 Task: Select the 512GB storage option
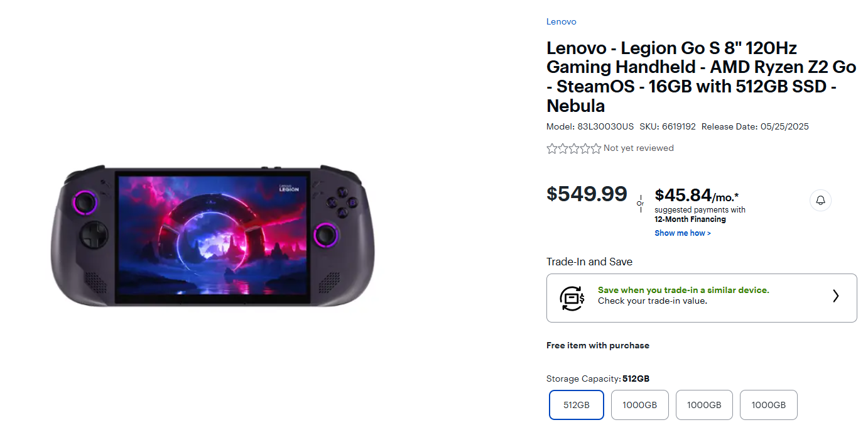[576, 405]
